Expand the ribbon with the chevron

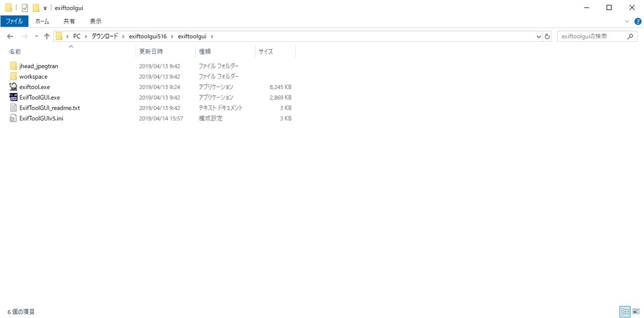pyautogui.click(x=627, y=21)
